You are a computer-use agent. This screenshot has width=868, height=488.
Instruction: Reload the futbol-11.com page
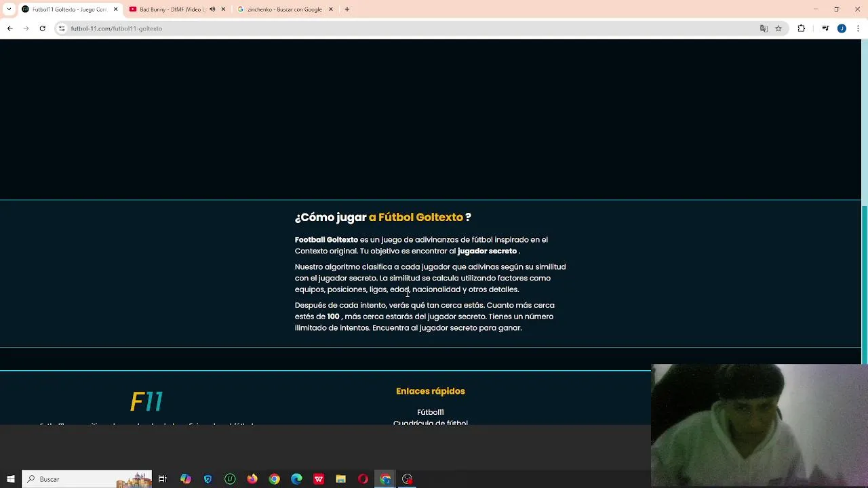click(x=42, y=28)
